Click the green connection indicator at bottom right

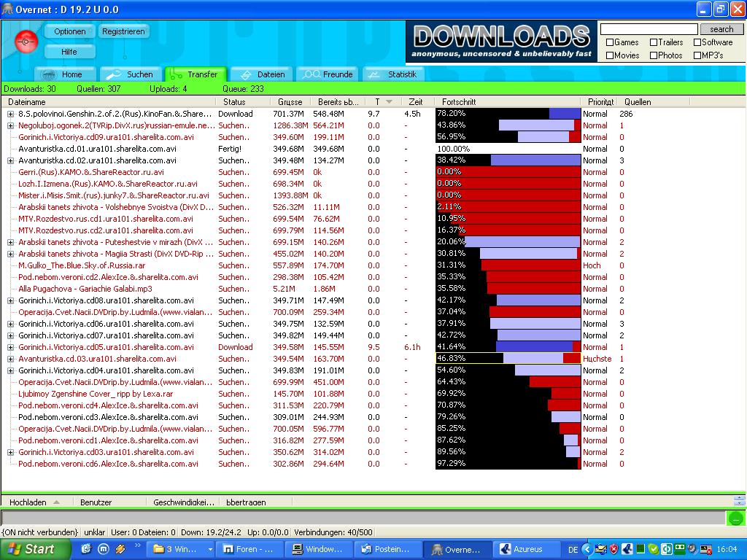tap(736, 518)
